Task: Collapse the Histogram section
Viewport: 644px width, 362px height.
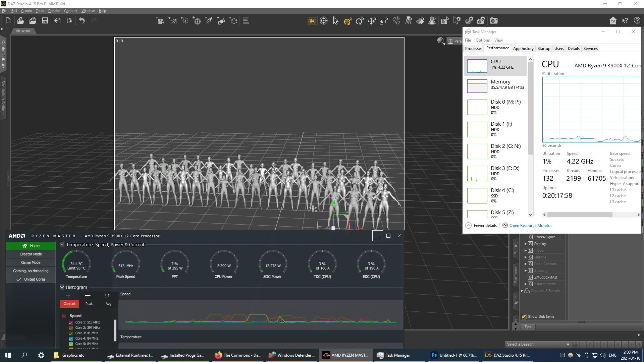Action: [62, 287]
